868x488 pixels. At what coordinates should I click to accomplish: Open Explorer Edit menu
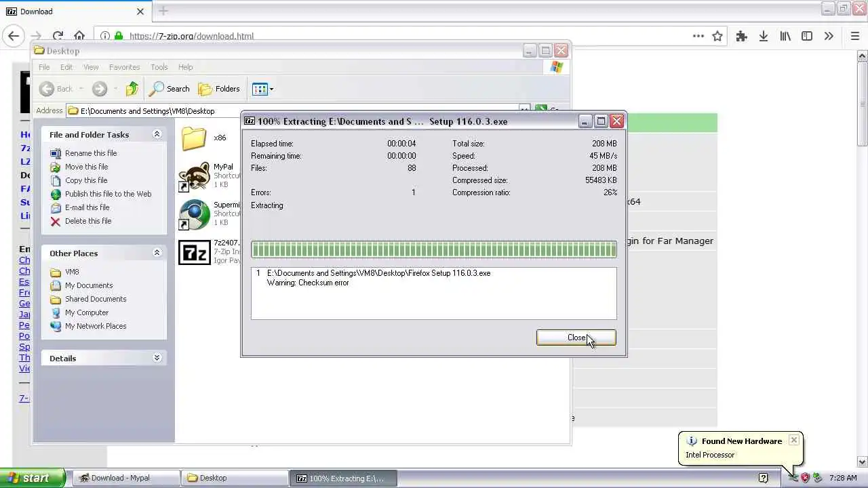point(66,67)
